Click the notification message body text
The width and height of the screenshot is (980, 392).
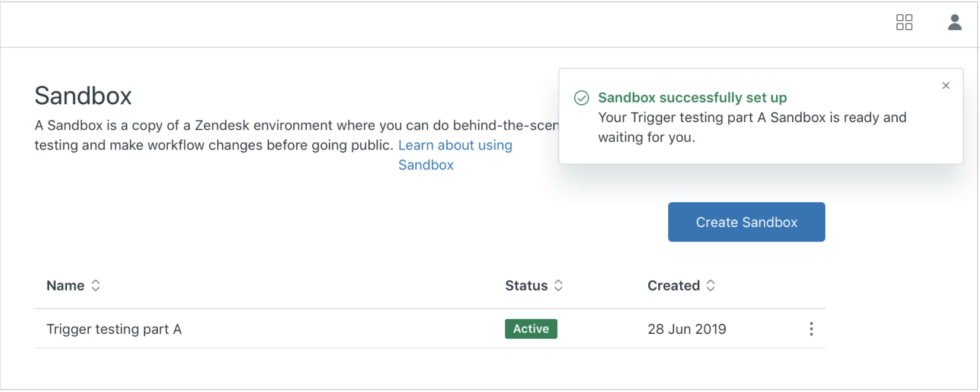pyautogui.click(x=752, y=127)
